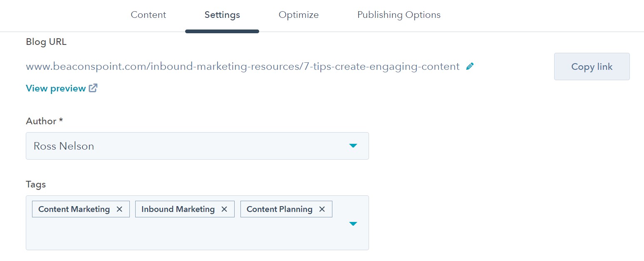Remove the Content Planning tag
Viewport: 644px width, 261px height.
(322, 209)
